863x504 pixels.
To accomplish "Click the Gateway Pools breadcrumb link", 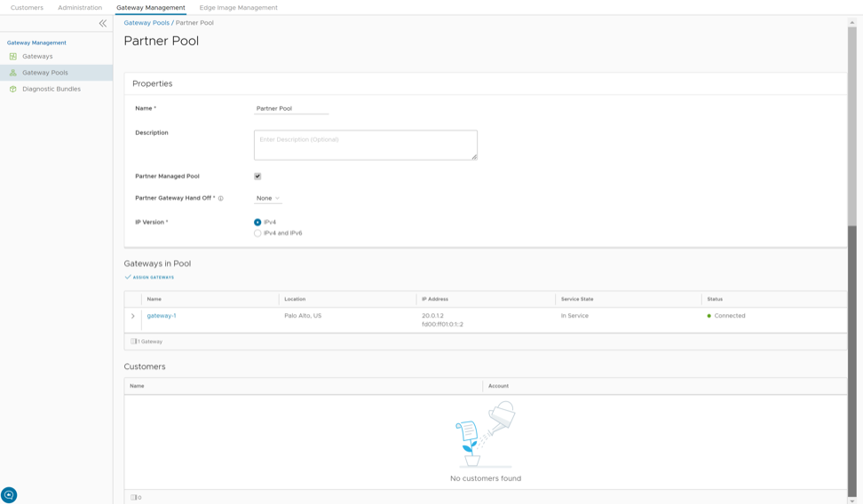I will click(x=146, y=23).
